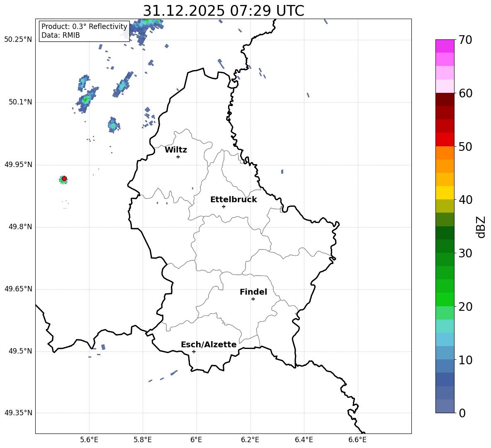
Task: Click the 6.2°E longitude label
Action: pos(250,440)
